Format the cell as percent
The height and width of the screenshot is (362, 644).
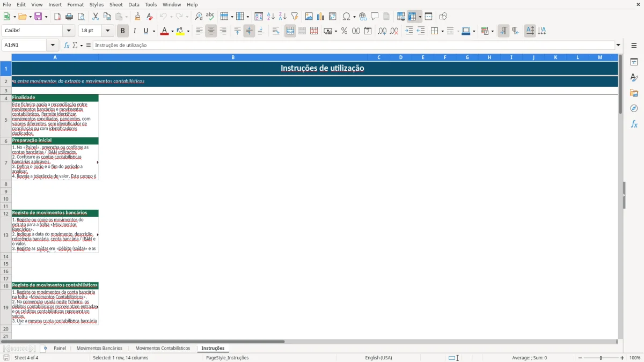[345, 31]
